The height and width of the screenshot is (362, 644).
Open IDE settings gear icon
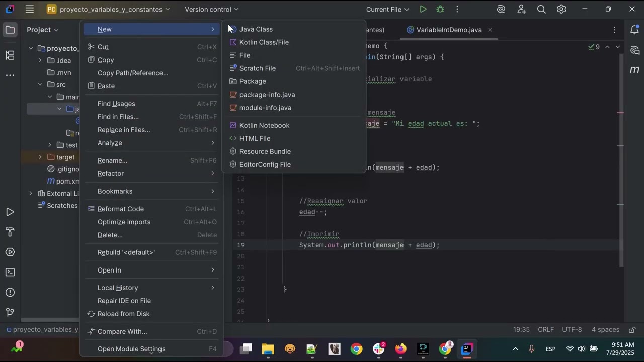pyautogui.click(x=561, y=9)
